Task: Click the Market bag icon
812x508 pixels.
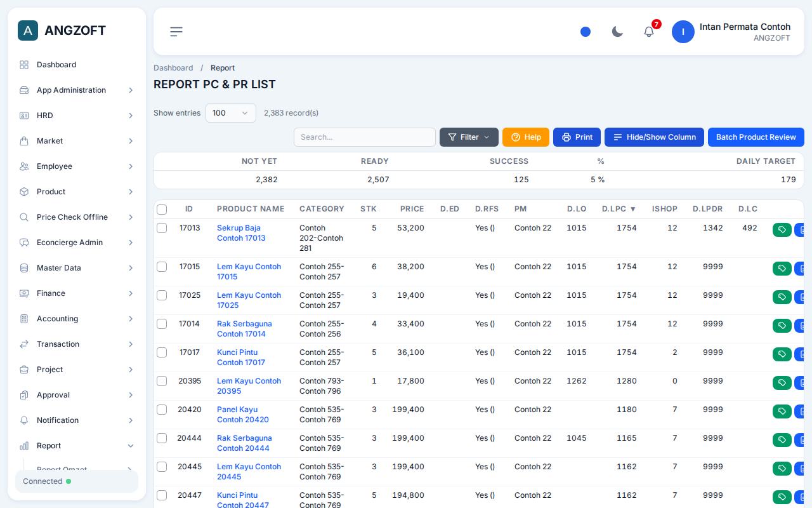Action: (x=24, y=141)
